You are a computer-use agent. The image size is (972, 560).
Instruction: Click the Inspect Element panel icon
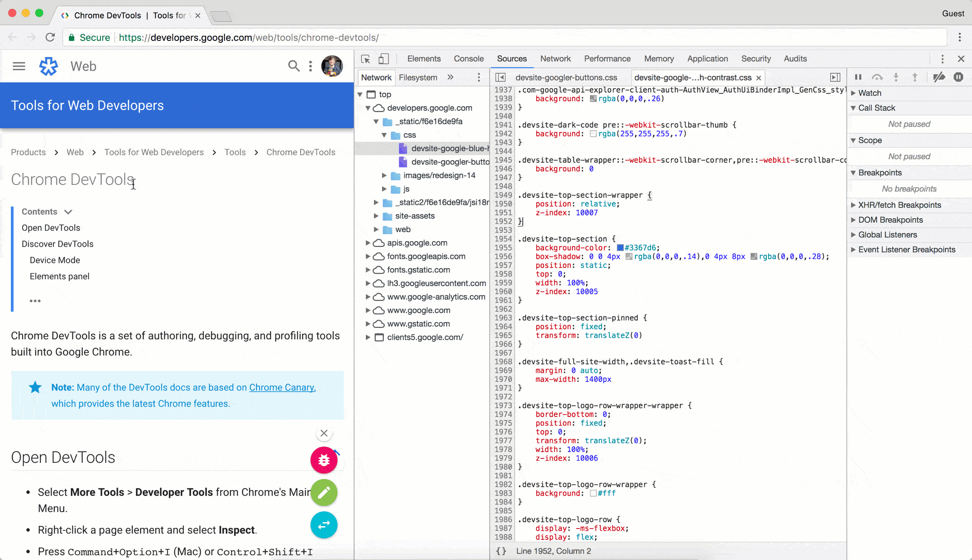(x=366, y=59)
